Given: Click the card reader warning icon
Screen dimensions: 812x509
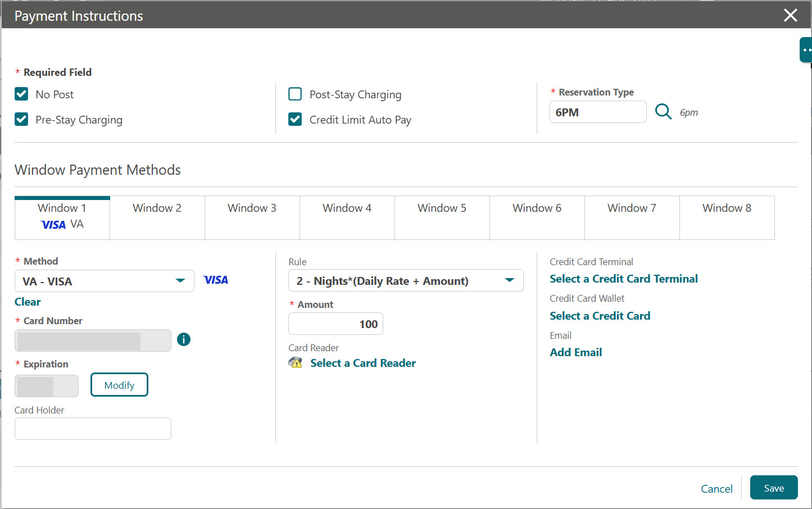Looking at the screenshot, I should [296, 363].
